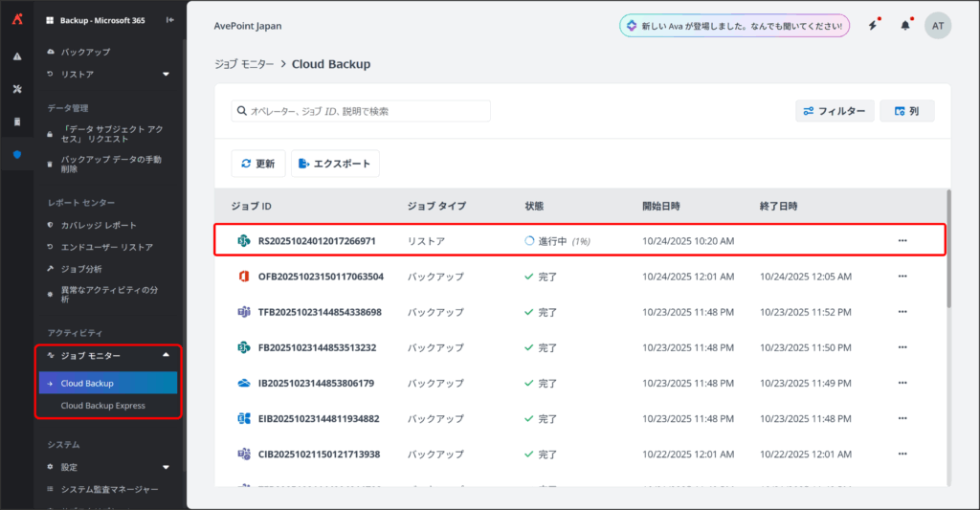The image size is (980, 510).
Task: Click the job search input field
Action: pos(362,111)
